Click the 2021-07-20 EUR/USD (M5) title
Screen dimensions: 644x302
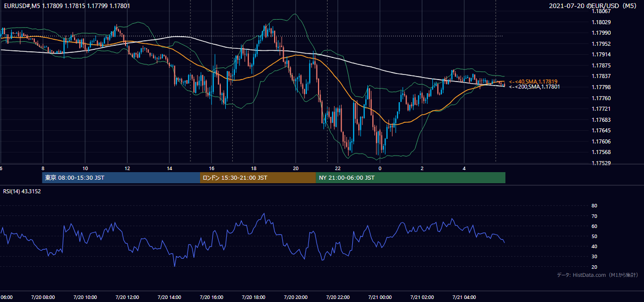coord(593,6)
